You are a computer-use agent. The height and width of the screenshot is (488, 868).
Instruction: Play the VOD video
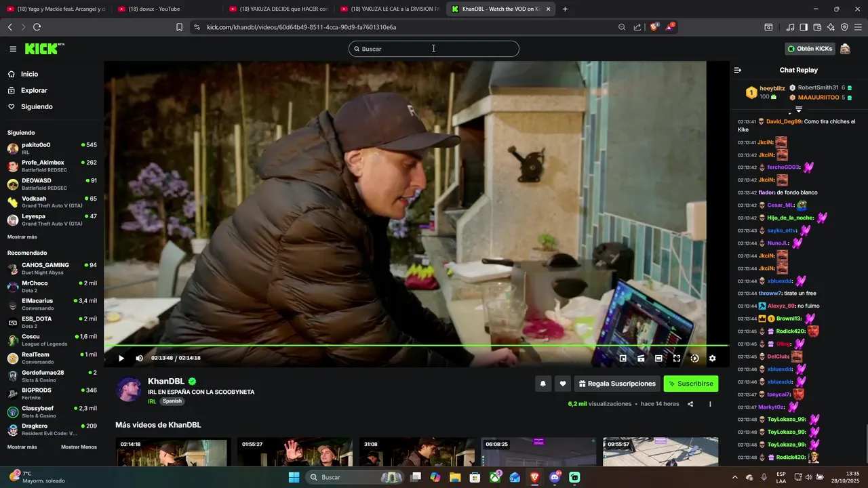click(121, 358)
